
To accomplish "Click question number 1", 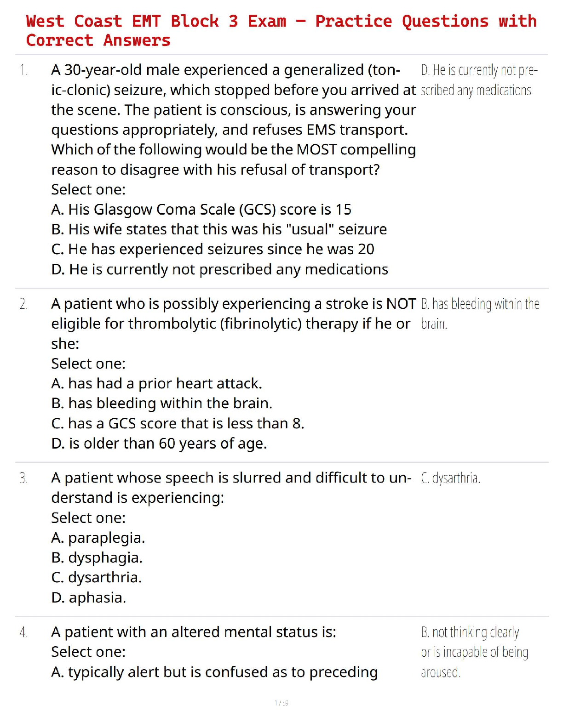I will click(24, 70).
